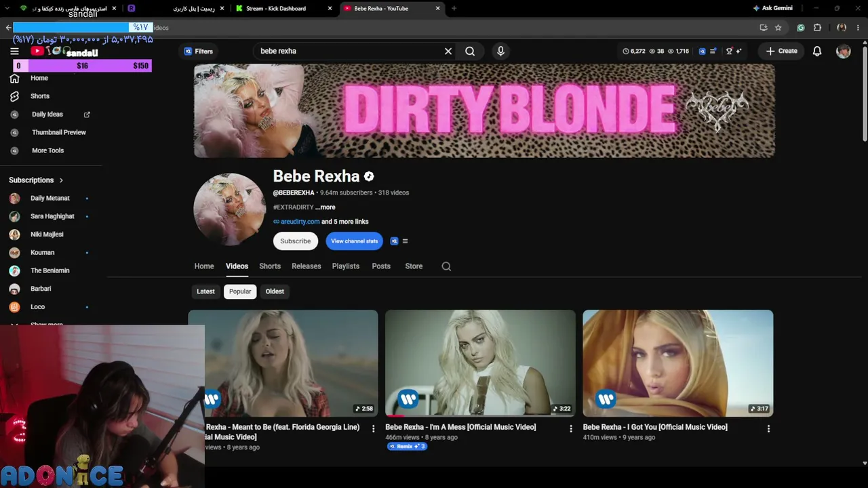The height and width of the screenshot is (488, 868).
Task: Click the trophy icon in the top bar
Action: (x=730, y=51)
